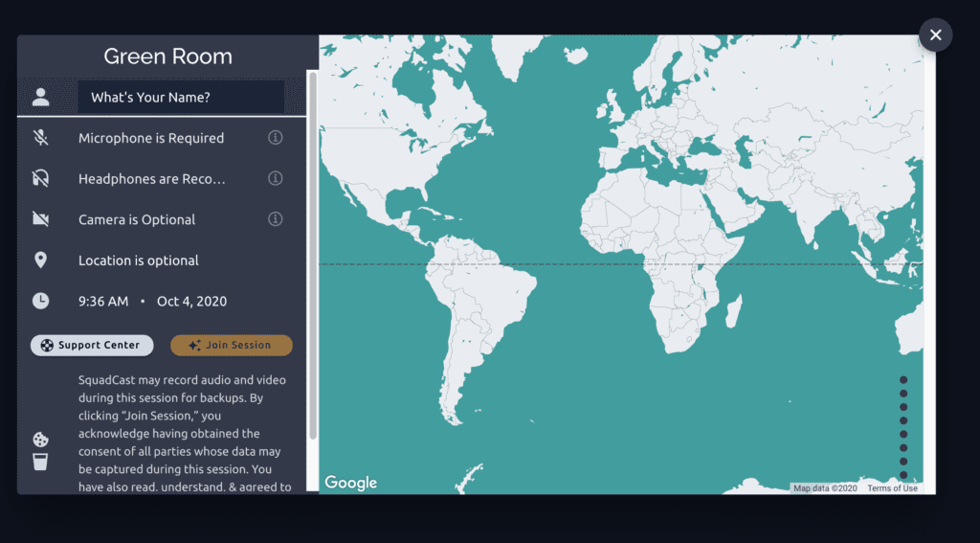Toggle the muted microphone icon
980x543 pixels.
40,138
